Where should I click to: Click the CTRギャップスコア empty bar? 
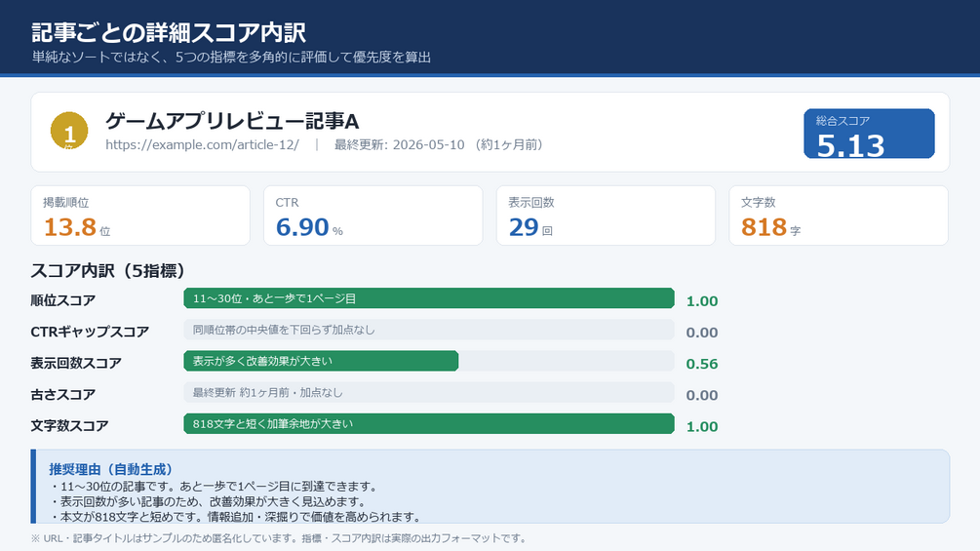click(429, 330)
